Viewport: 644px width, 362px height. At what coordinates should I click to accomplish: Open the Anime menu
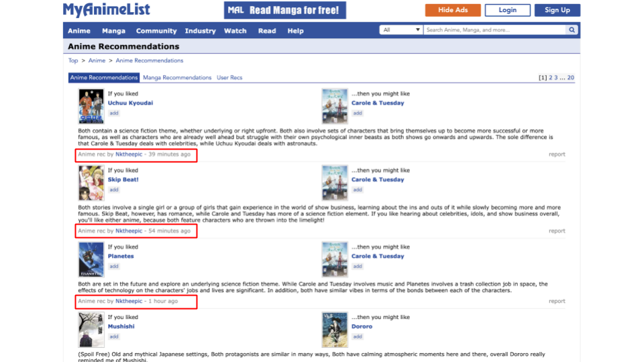click(79, 31)
